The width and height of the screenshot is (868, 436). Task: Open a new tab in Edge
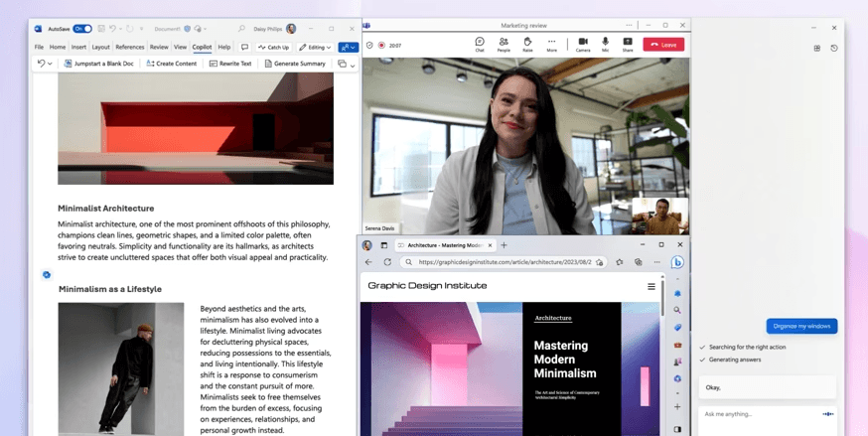504,245
